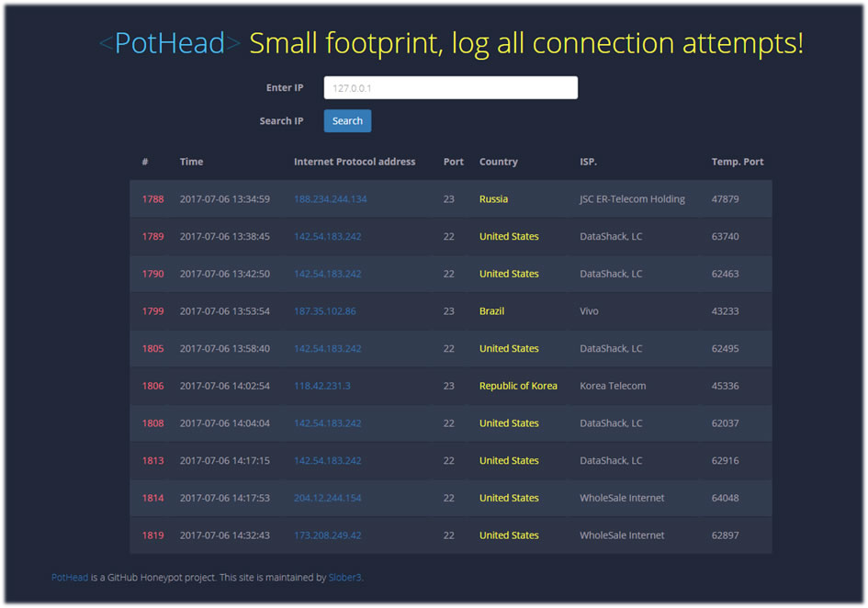The height and width of the screenshot is (608, 868).
Task: Click the Brazil country cell
Action: tap(491, 311)
